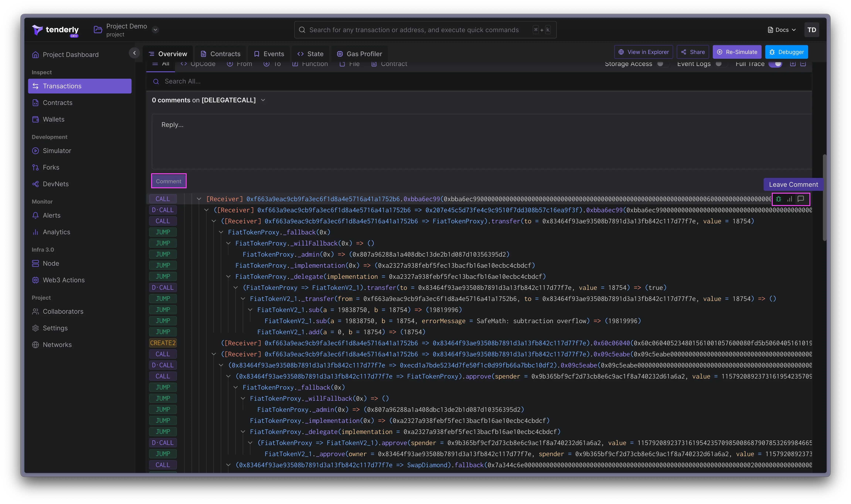This screenshot has height=504, width=851.
Task: Select FiatTokenProxy._admin(0x) first trace row
Action: click(x=376, y=254)
